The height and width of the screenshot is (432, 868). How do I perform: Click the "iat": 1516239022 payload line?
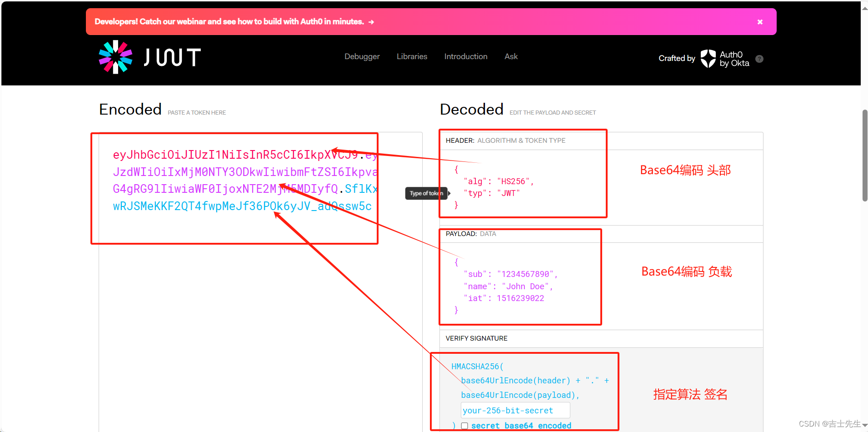504,298
